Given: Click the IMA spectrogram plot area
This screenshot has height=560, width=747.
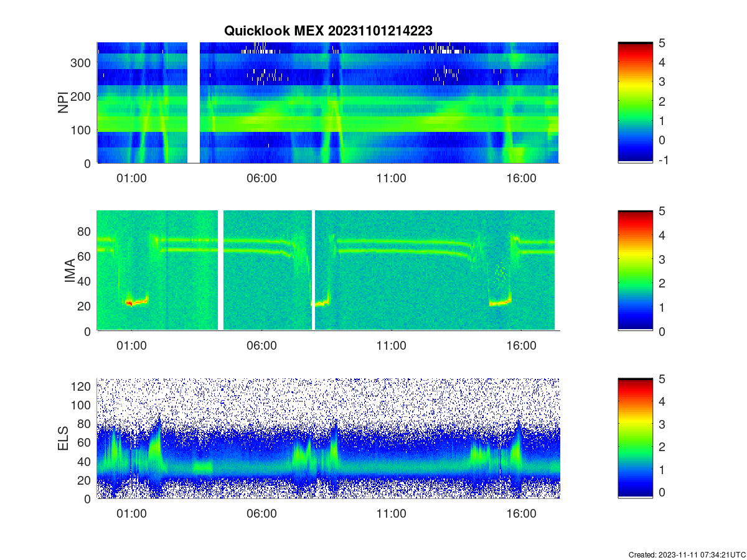Looking at the screenshot, I should point(328,270).
